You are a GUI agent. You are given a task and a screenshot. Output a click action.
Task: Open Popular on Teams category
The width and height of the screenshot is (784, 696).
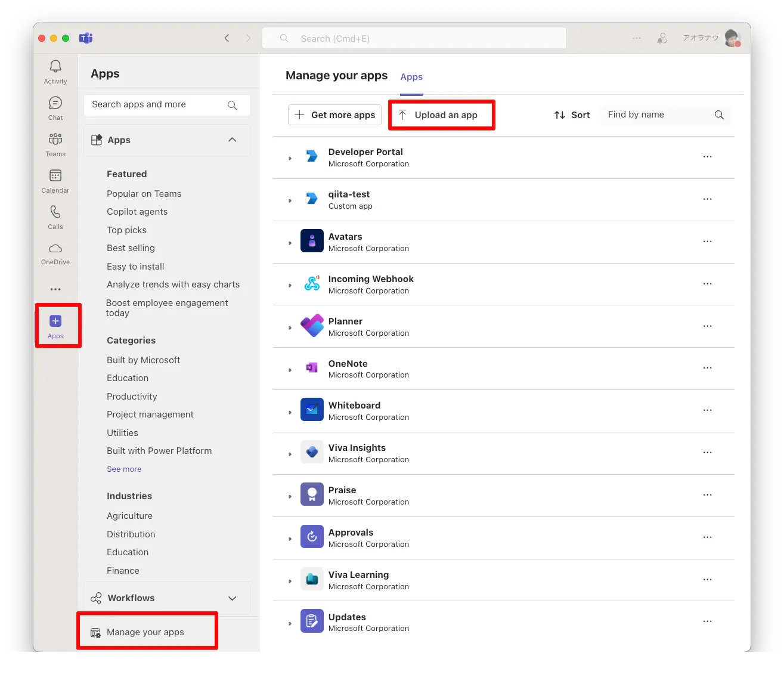(x=144, y=194)
